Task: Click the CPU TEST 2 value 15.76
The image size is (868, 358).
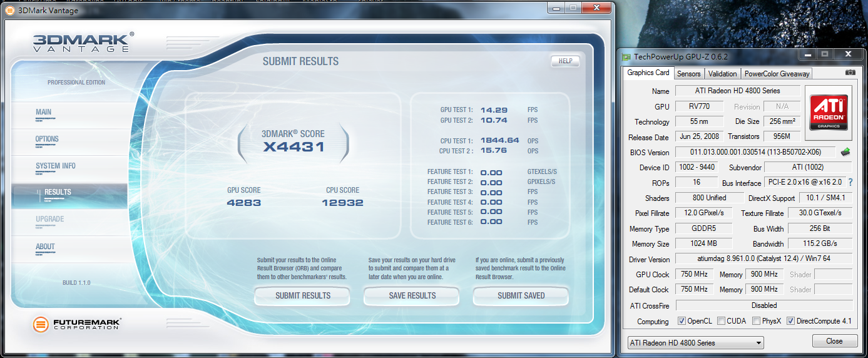Action: click(x=494, y=151)
